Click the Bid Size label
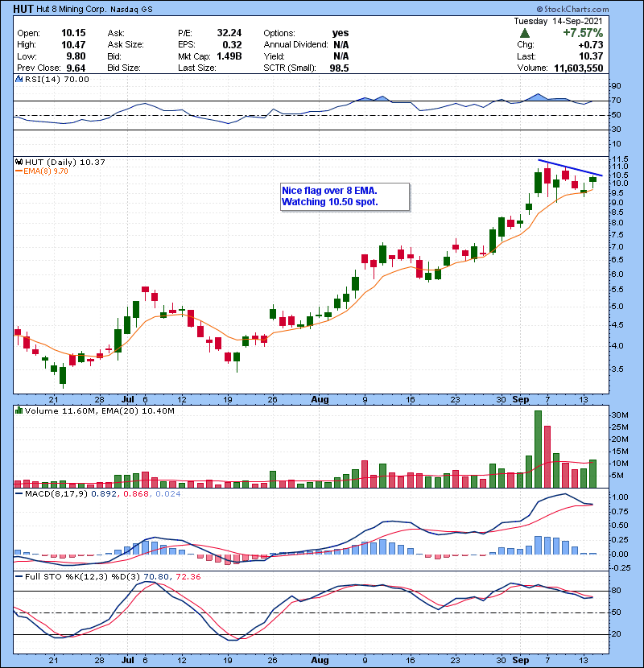The image size is (644, 668). point(124,68)
